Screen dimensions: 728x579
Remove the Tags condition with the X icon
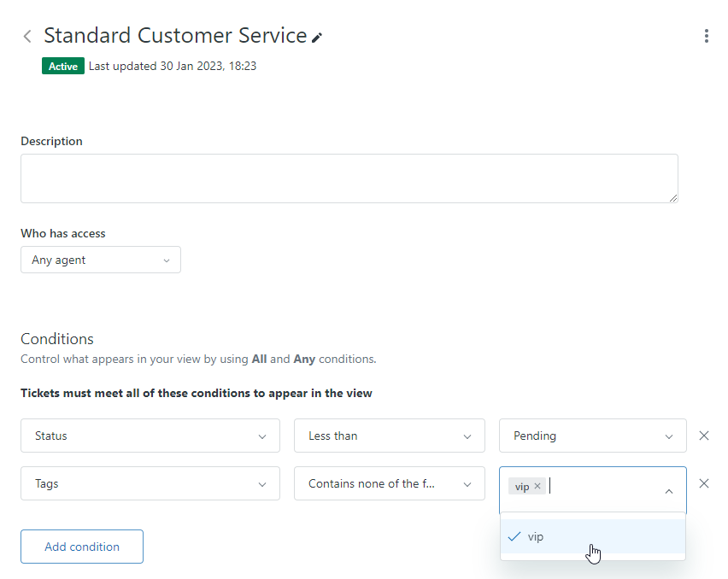[x=704, y=483]
